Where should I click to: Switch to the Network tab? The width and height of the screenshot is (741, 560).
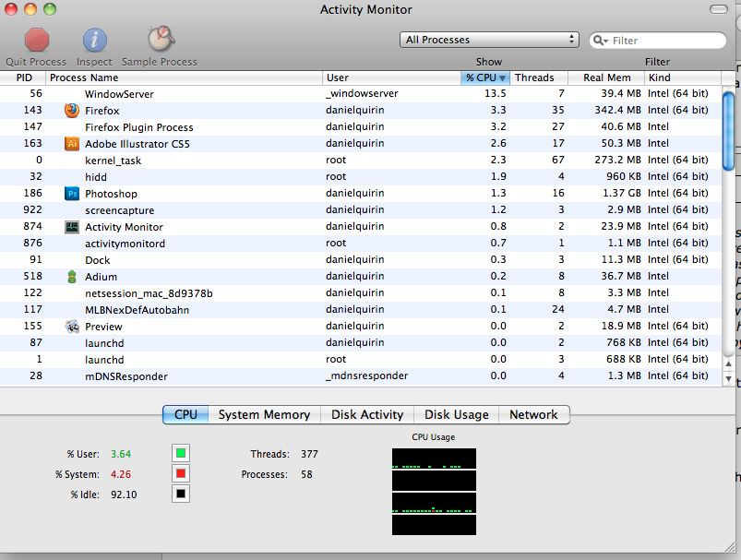[533, 414]
